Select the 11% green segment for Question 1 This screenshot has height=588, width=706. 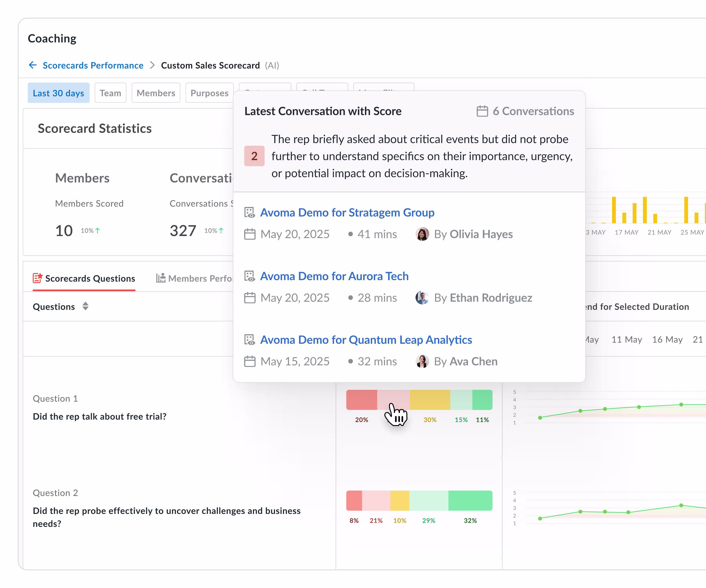(x=482, y=400)
